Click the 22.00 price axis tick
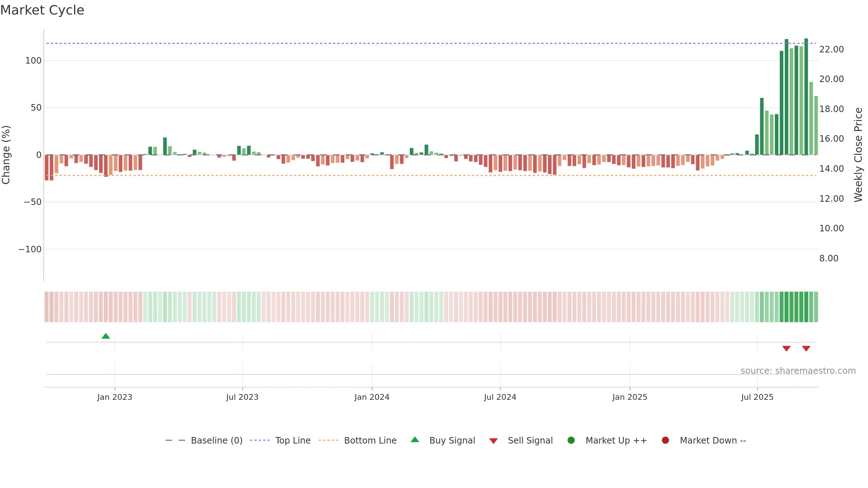Viewport: 868px width, 488px height. point(831,50)
